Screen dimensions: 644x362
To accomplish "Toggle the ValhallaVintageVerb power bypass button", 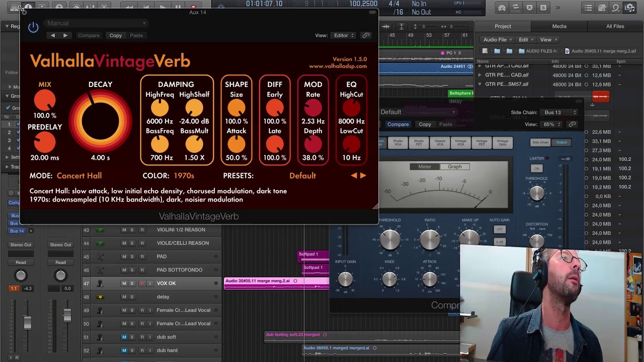I will (33, 27).
